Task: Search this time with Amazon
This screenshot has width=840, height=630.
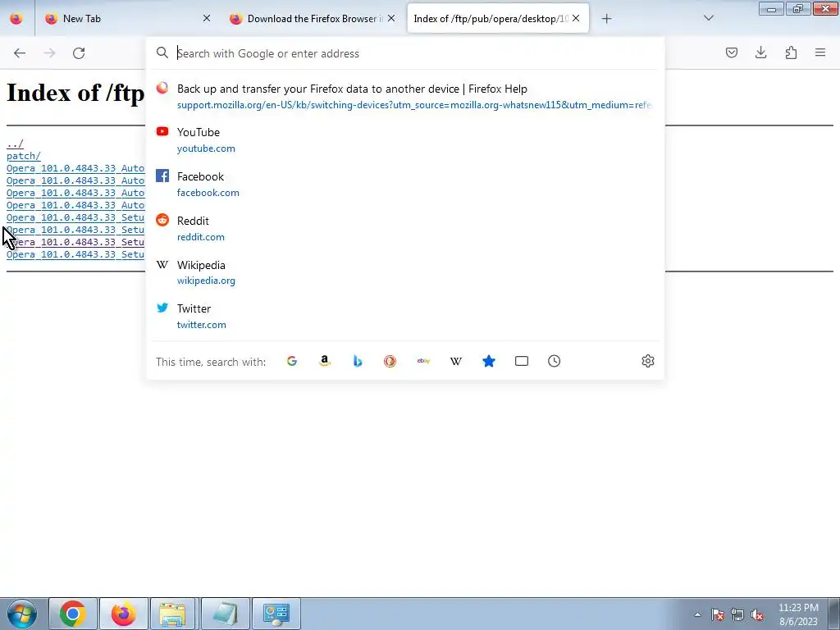Action: (325, 361)
